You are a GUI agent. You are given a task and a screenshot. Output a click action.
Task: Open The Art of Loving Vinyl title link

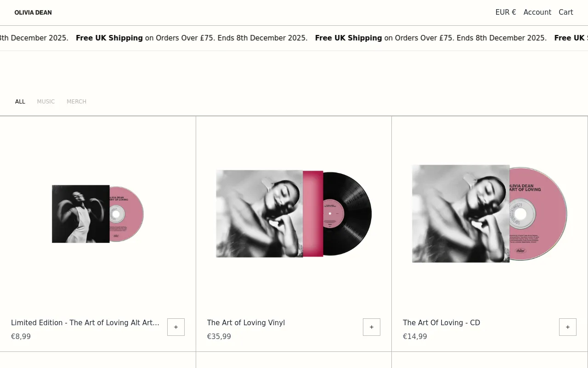coord(246,323)
